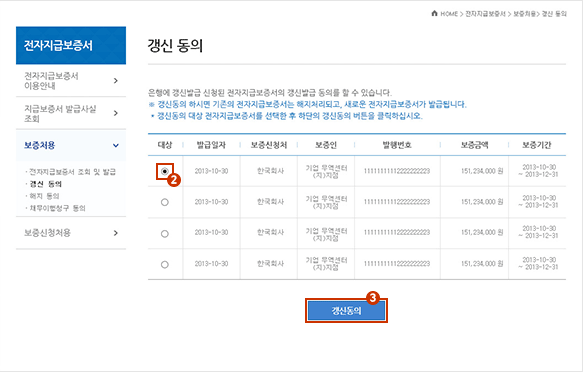
Task: Open the 지급보증서 발급사실 조회 sidebar menu
Action: coord(71,113)
